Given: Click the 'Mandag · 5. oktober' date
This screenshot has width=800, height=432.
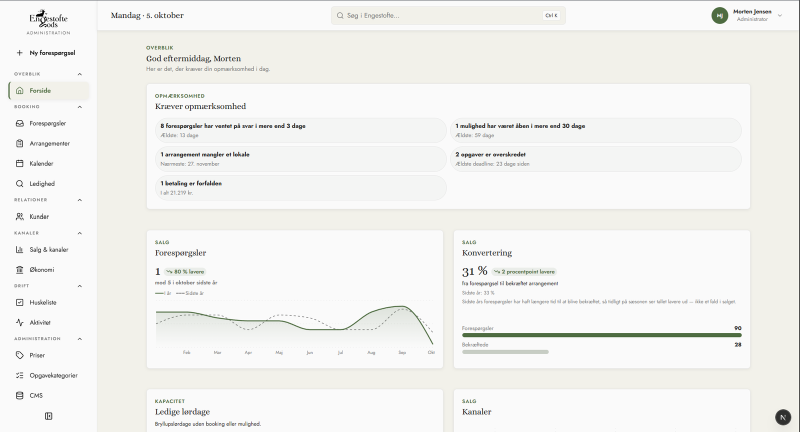Looking at the screenshot, I should pos(147,15).
